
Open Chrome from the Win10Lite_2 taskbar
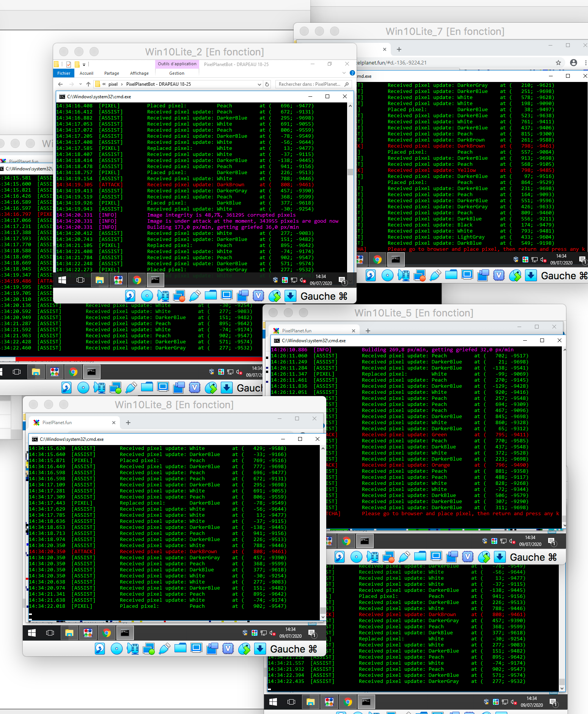click(x=137, y=280)
